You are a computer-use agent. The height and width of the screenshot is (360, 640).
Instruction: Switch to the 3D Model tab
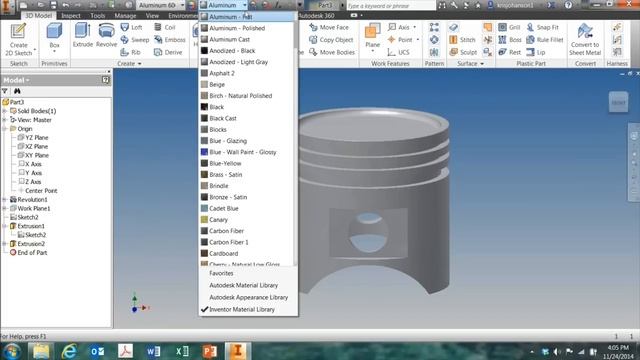coord(38,16)
